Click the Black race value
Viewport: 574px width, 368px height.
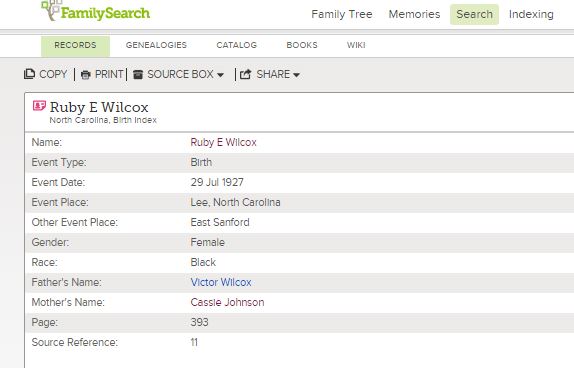[203, 262]
